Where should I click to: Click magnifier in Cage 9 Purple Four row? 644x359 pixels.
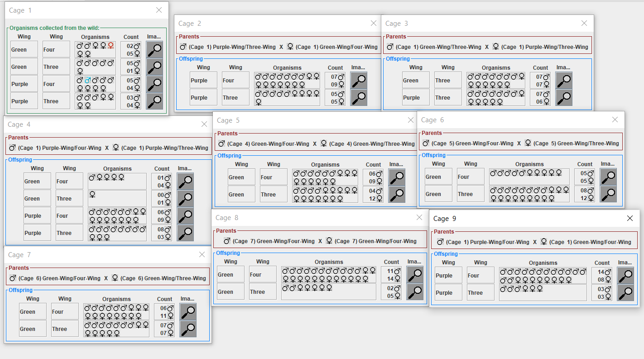(x=625, y=275)
